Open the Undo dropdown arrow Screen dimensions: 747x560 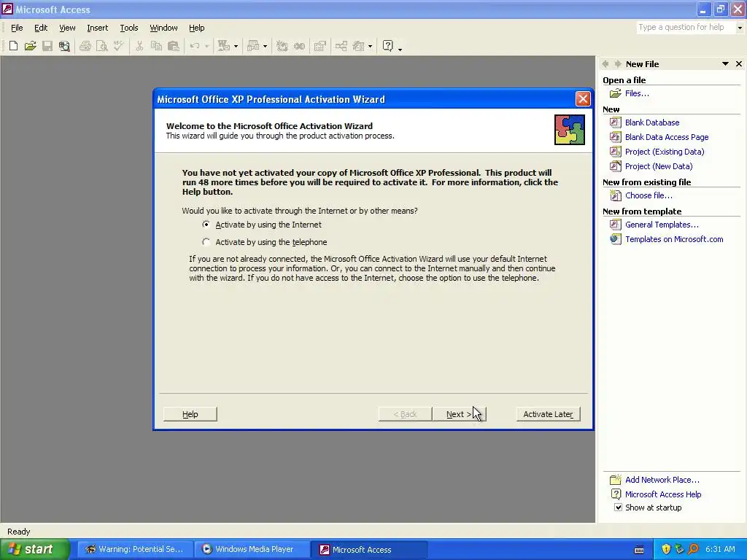pyautogui.click(x=206, y=46)
